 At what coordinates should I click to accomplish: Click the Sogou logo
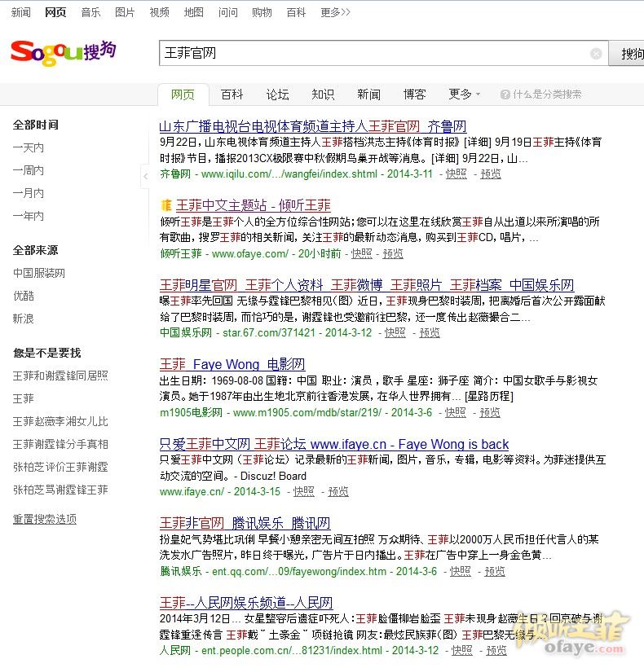tap(63, 53)
